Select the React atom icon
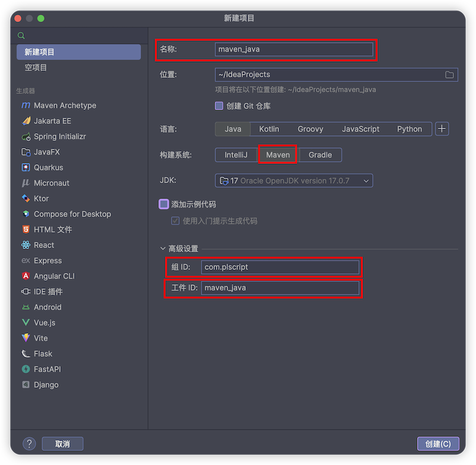Screen dimensions: 476x465 coord(26,245)
